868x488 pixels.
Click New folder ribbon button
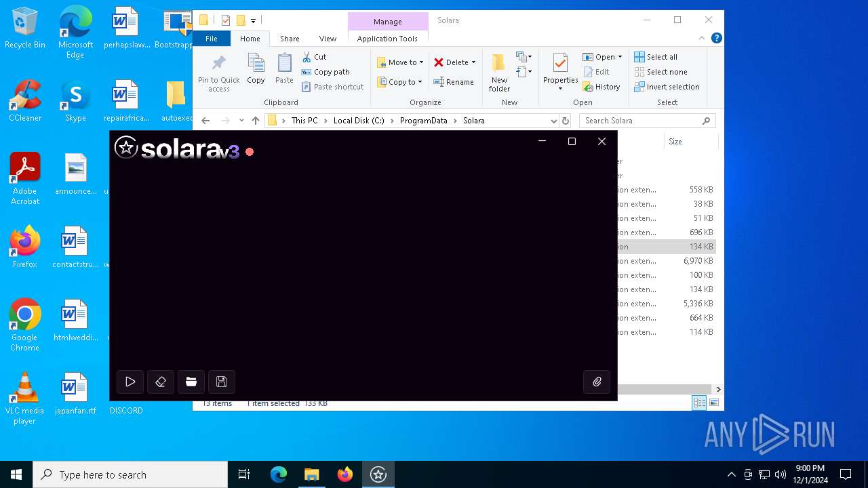point(499,73)
